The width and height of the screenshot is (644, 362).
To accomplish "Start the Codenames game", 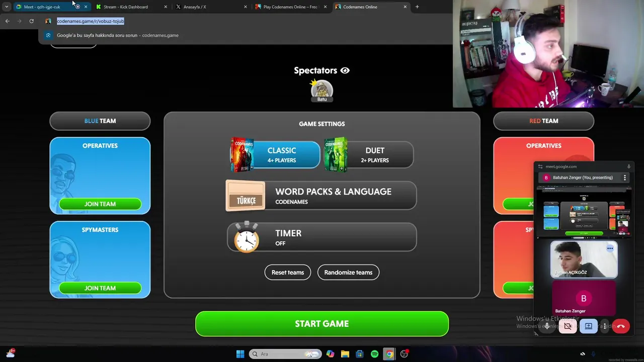I will pyautogui.click(x=322, y=324).
